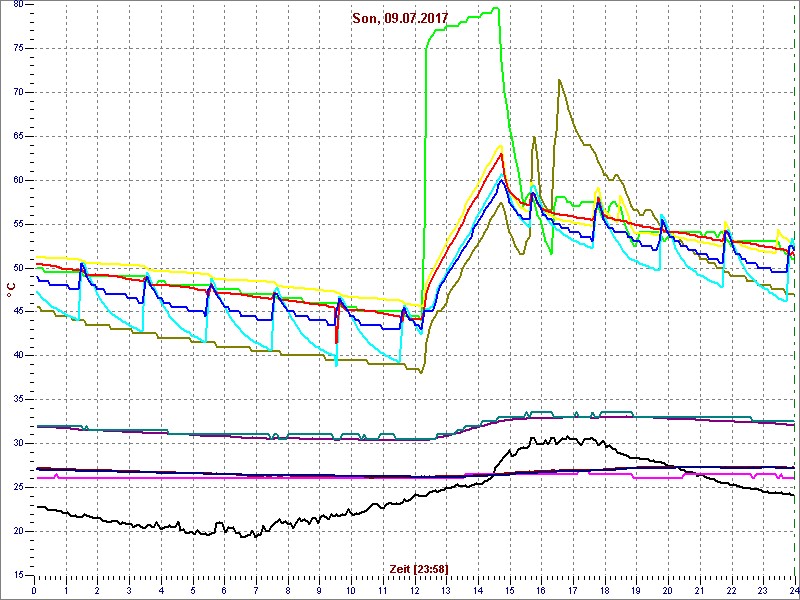
Task: Click hour 3 label on the time axis
Action: (129, 589)
